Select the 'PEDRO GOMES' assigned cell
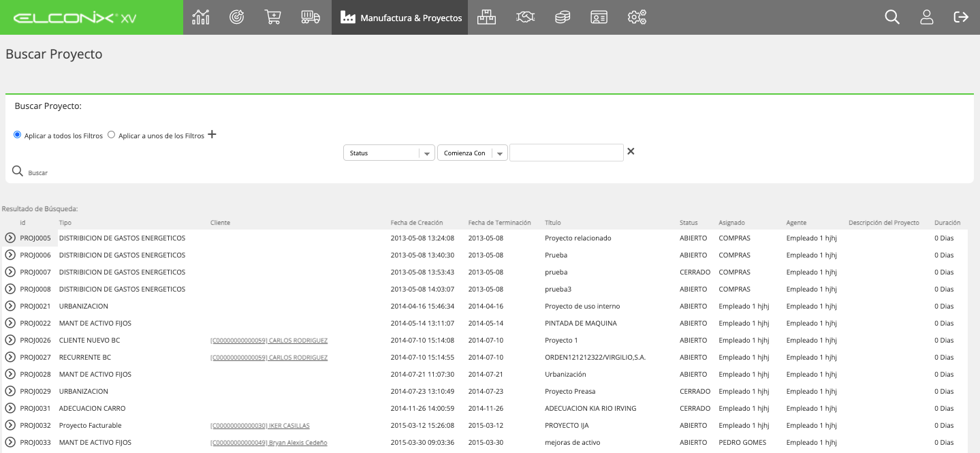This screenshot has width=980, height=453. click(742, 443)
